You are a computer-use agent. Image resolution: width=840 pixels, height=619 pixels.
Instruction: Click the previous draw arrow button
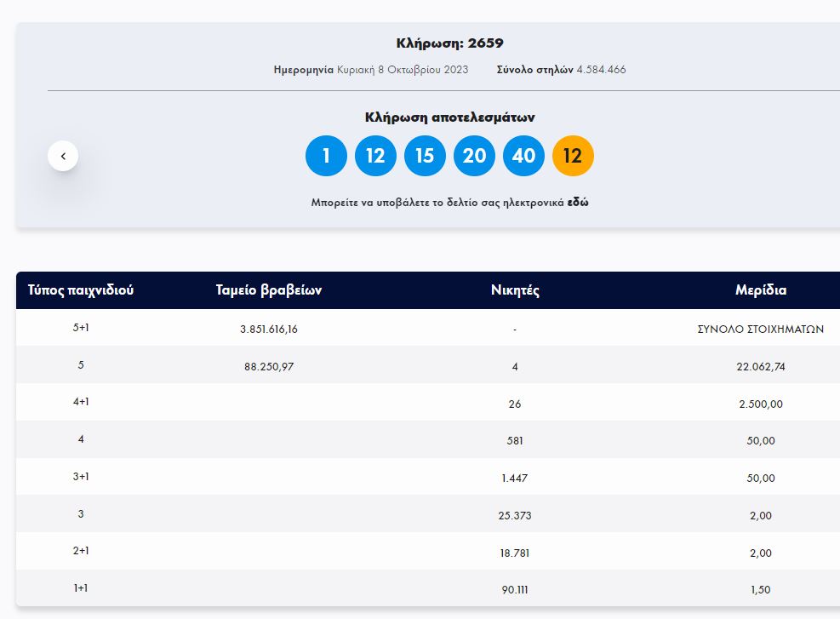tap(63, 156)
